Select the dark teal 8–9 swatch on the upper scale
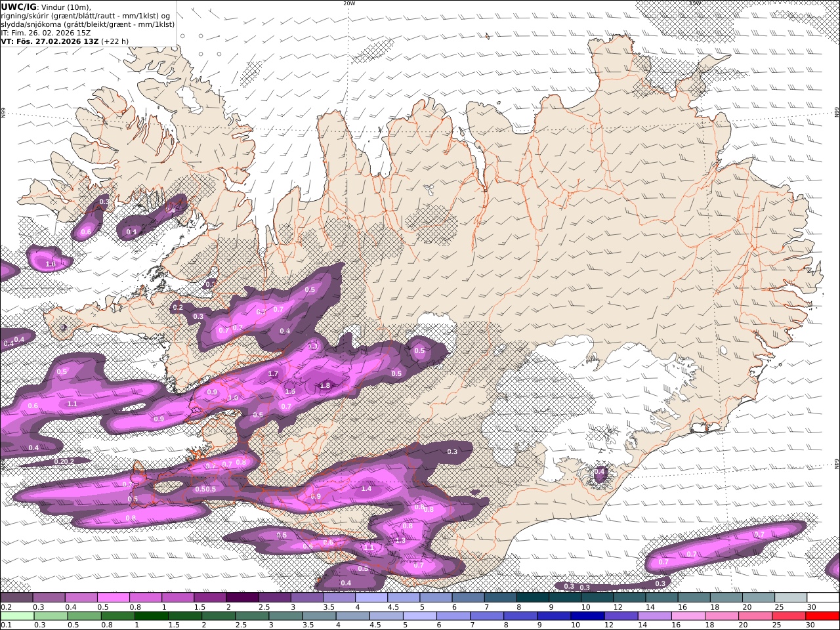Viewport: 840px width, 630px height. (532, 598)
